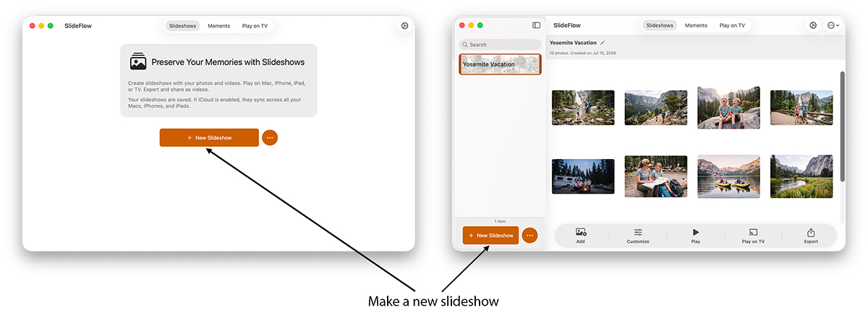Toggle the sidebar icon in the right window

(x=536, y=25)
